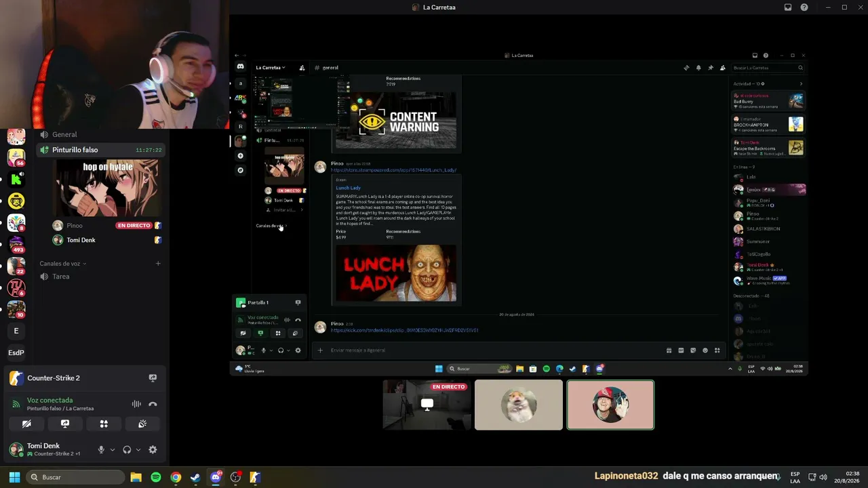The height and width of the screenshot is (488, 868).
Task: Open Activities launcher in the left voice panel
Action: point(104,424)
